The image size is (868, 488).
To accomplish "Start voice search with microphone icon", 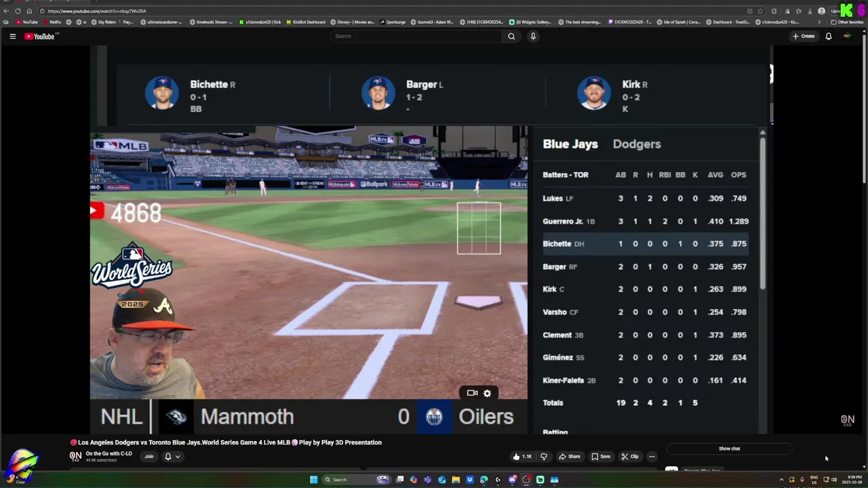I will [533, 36].
